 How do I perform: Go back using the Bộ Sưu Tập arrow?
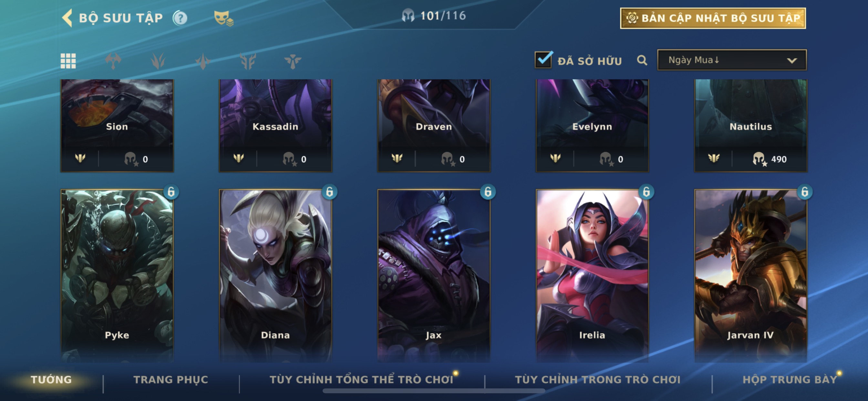tap(67, 18)
